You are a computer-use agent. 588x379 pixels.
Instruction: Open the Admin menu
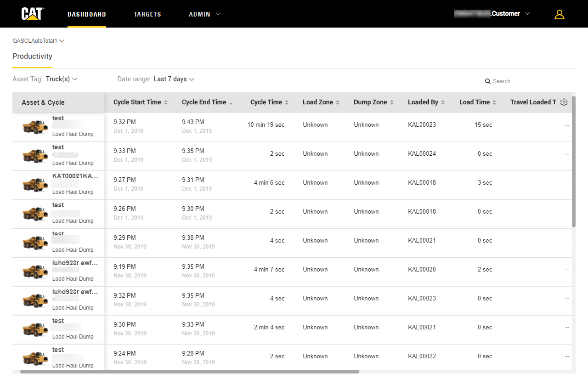click(x=204, y=14)
